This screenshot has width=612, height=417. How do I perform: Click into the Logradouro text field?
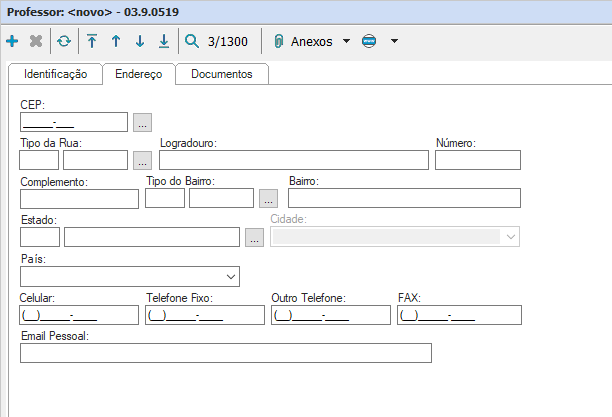pos(293,160)
